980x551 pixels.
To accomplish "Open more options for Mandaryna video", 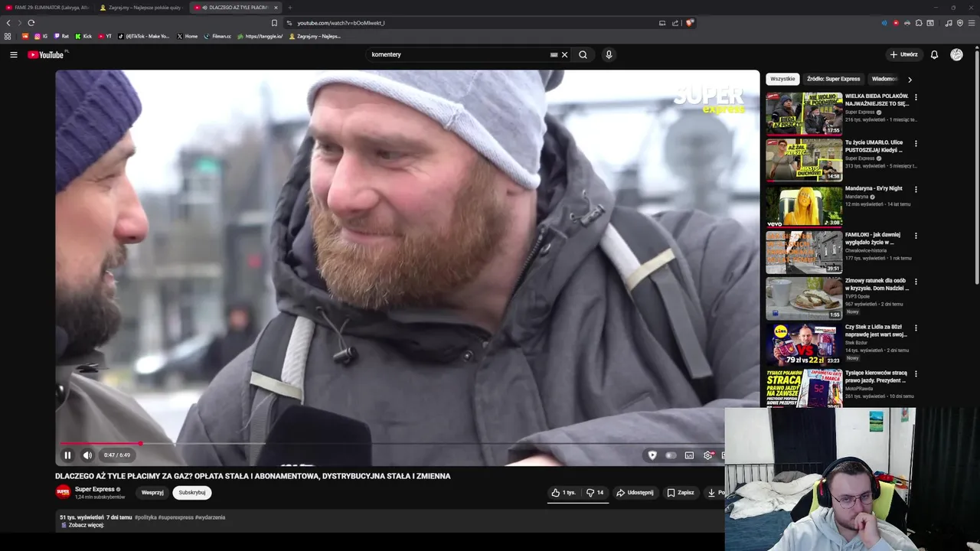I will click(916, 189).
